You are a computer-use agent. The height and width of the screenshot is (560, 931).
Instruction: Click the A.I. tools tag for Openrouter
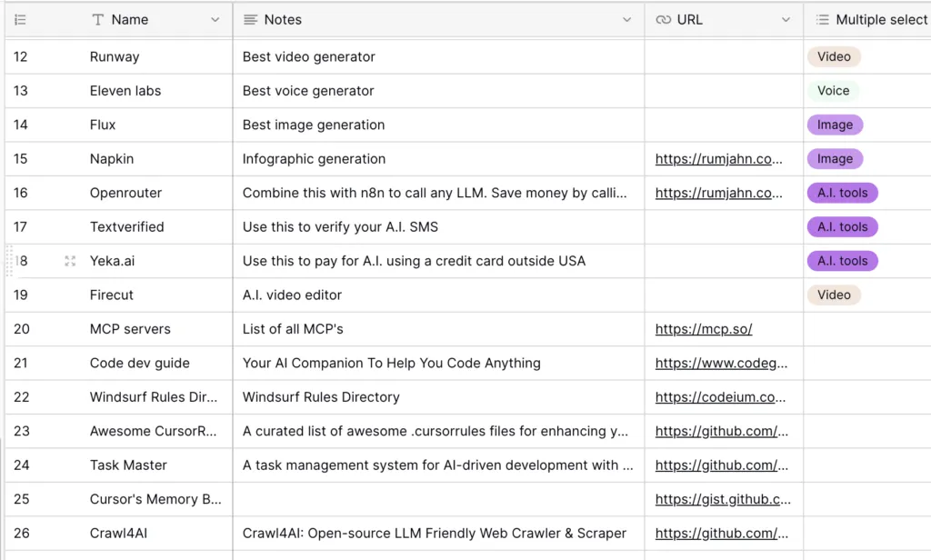pos(842,193)
